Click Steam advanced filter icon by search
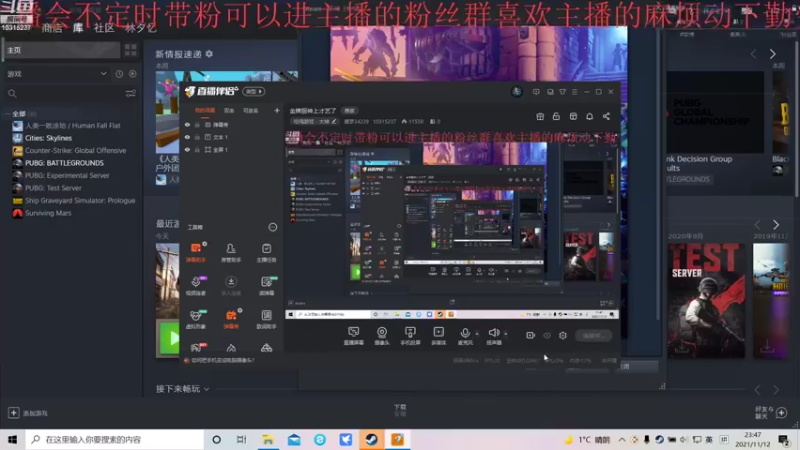The width and height of the screenshot is (800, 450). coord(131,93)
